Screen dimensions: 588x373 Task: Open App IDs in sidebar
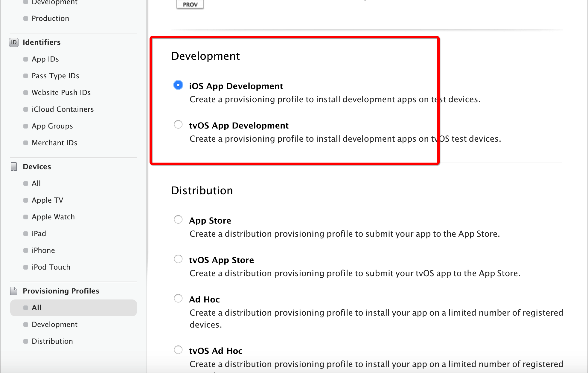pos(45,59)
